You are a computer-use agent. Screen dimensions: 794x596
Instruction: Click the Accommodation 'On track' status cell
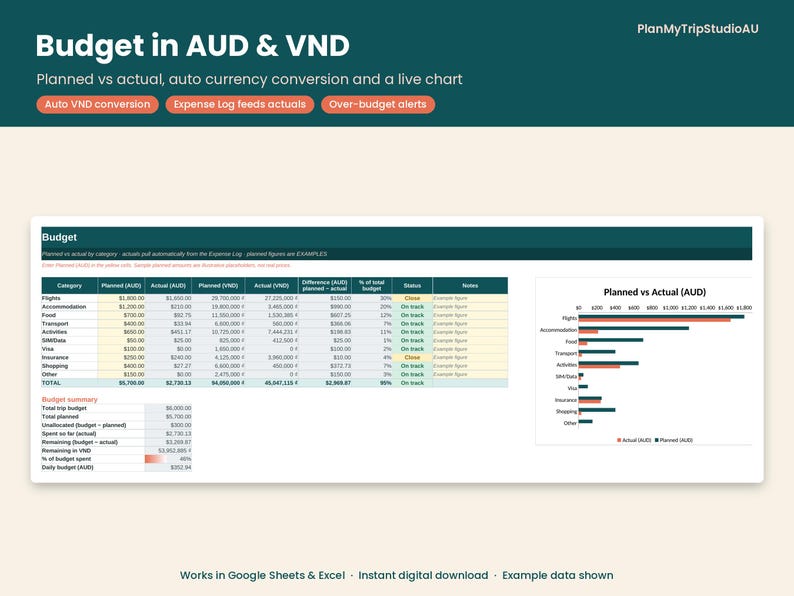(412, 307)
